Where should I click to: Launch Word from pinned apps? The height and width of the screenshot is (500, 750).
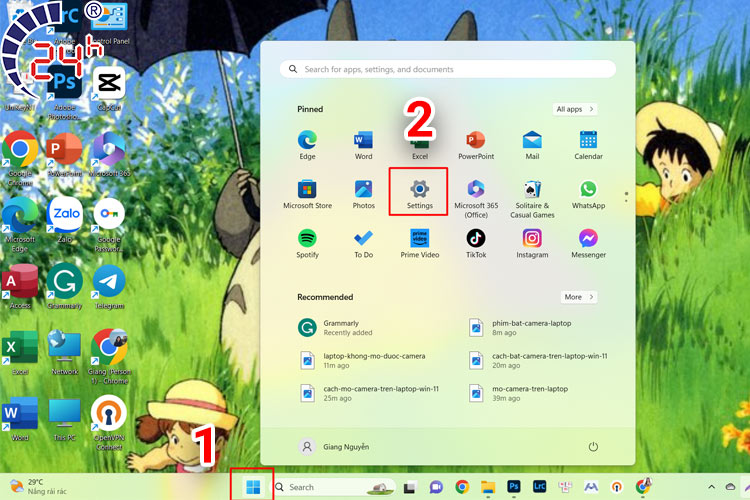pyautogui.click(x=364, y=144)
